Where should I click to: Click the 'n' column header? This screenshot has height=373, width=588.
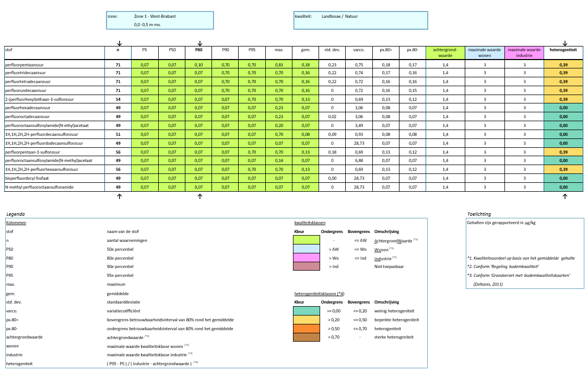tap(118, 53)
